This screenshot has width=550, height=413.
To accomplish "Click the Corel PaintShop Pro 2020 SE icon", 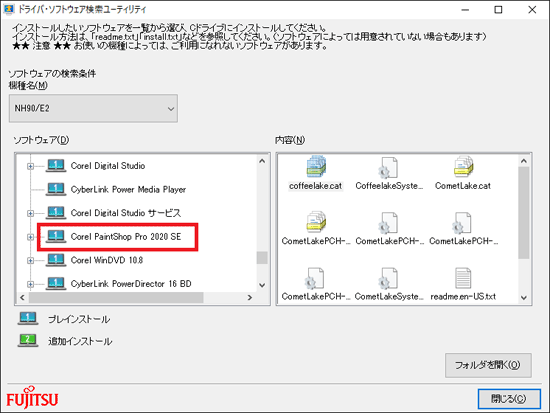I will coord(56,236).
